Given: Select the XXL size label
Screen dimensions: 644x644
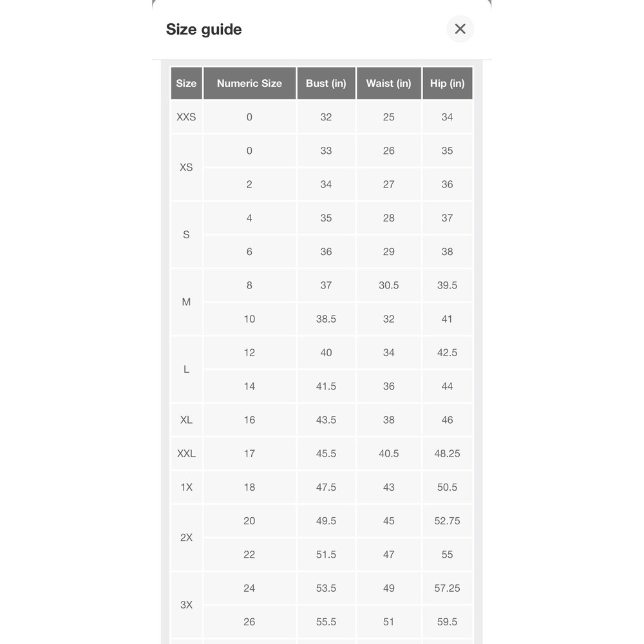Looking at the screenshot, I should 186,453.
